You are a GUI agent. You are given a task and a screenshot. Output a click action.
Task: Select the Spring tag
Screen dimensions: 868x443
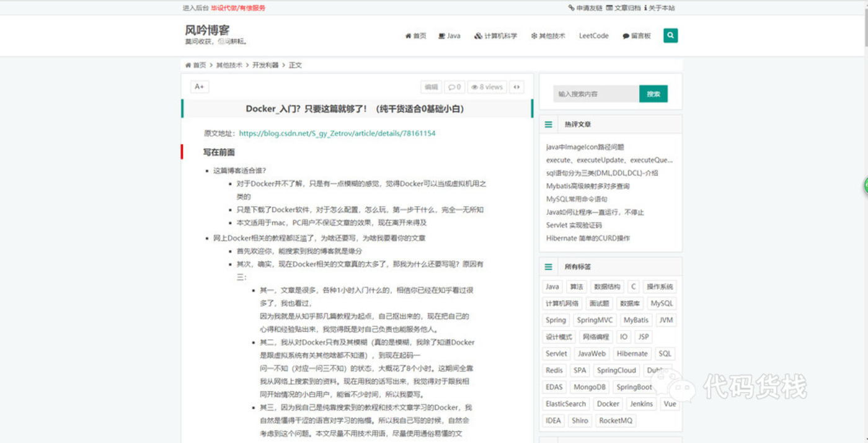pyautogui.click(x=556, y=320)
